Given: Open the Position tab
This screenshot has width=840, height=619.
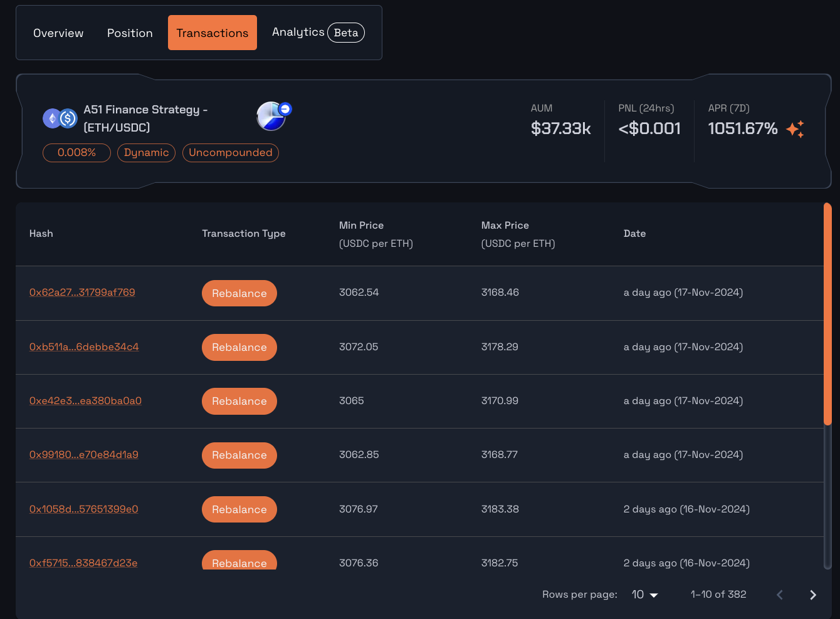Looking at the screenshot, I should (x=130, y=33).
